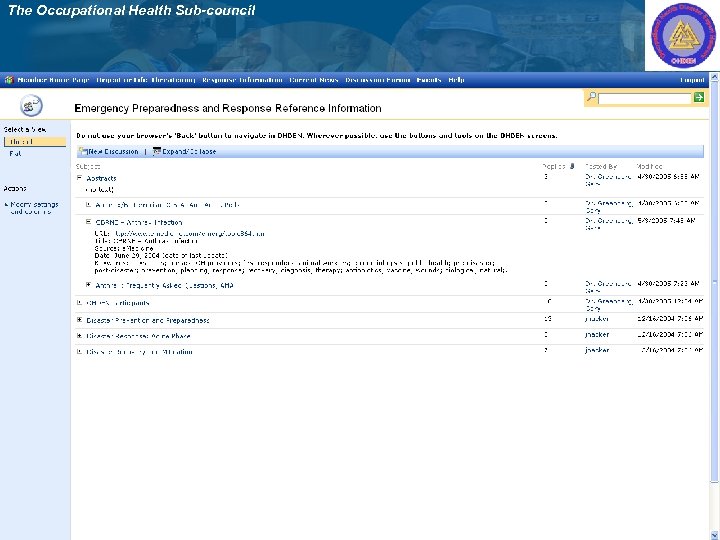Expand the Participants thread

79,302
